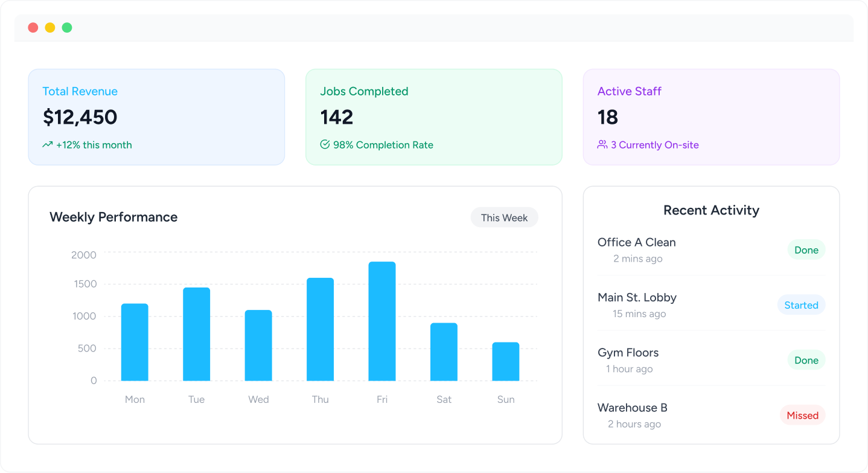Open the Total Revenue card
The height and width of the screenshot is (473, 868).
tap(156, 117)
